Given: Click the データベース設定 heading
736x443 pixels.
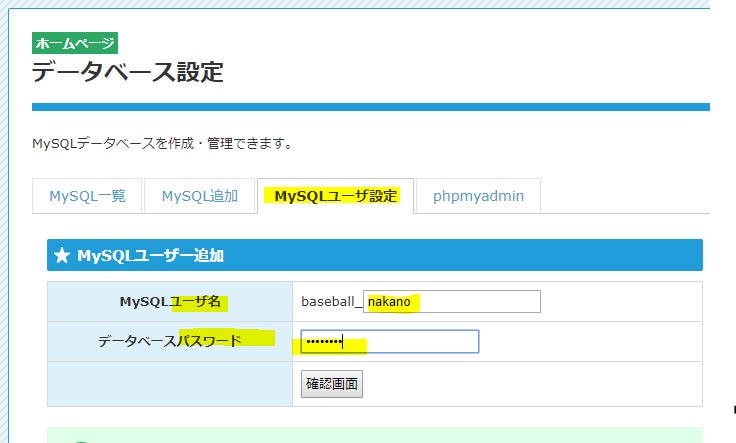Looking at the screenshot, I should pyautogui.click(x=128, y=72).
